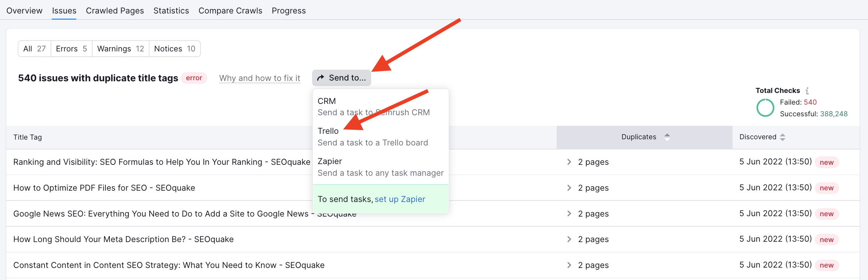Open the 'Why and how to fix it' link

pyautogui.click(x=260, y=78)
